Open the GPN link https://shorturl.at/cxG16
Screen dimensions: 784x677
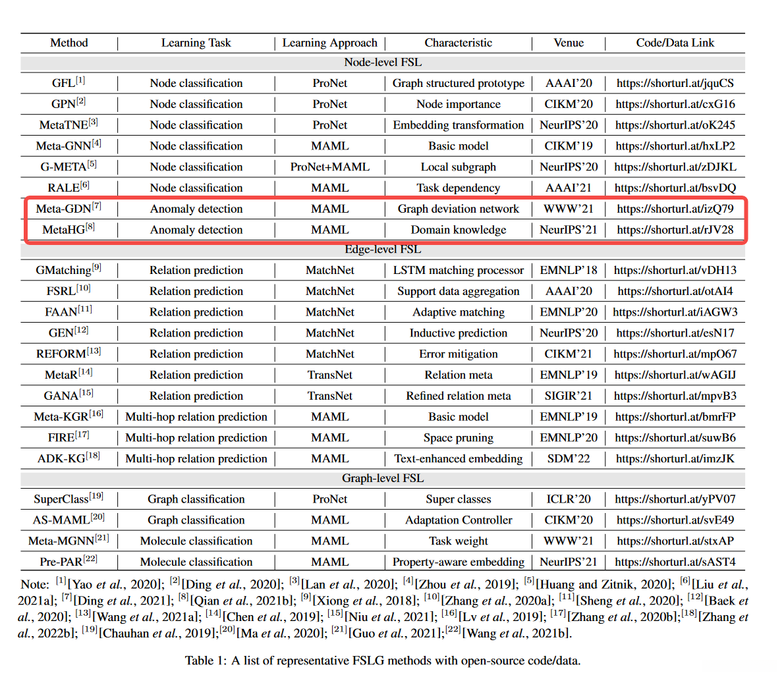(675, 104)
